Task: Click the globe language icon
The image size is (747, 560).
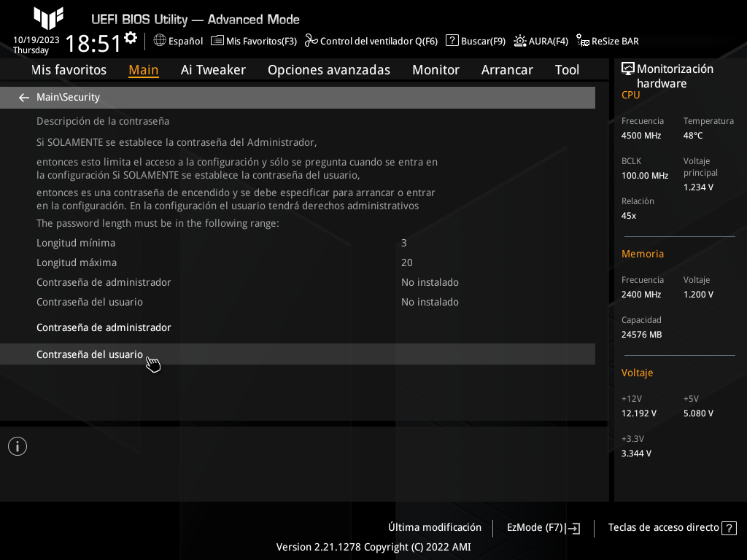Action: [160, 41]
